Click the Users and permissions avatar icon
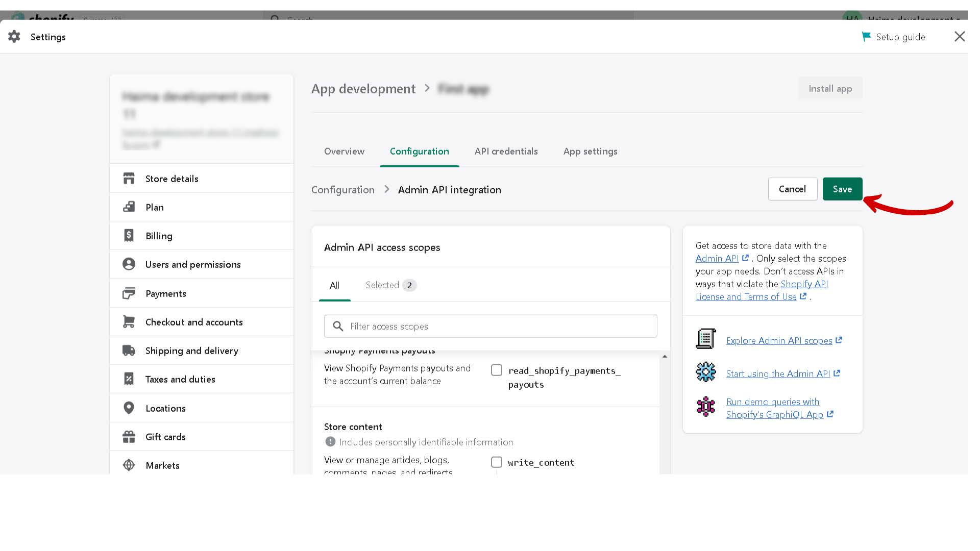Screen dimensions: 980x551 [129, 264]
